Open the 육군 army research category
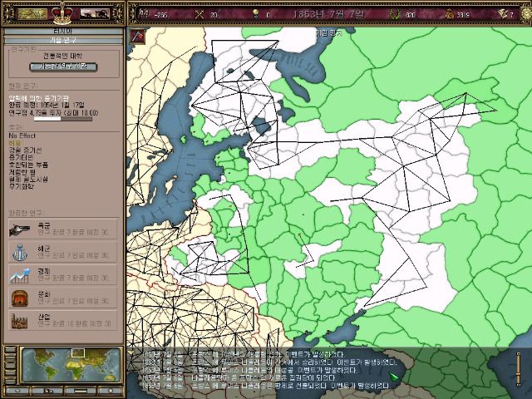The image size is (532, 399). pos(63,229)
